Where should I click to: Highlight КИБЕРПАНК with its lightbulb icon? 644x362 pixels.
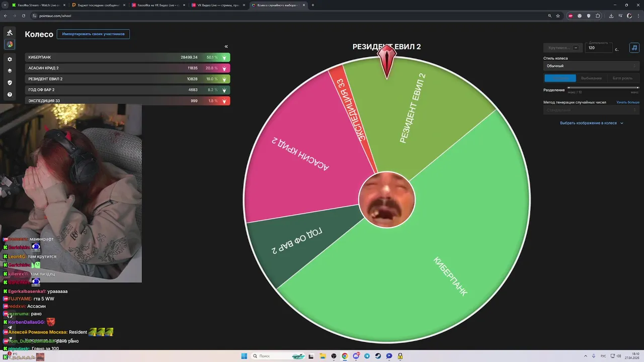tap(224, 57)
